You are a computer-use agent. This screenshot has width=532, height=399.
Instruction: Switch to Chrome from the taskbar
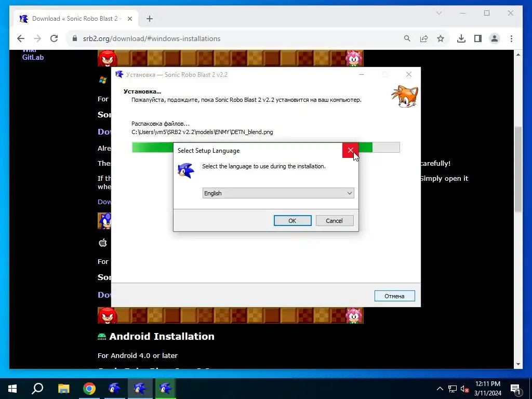click(89, 389)
